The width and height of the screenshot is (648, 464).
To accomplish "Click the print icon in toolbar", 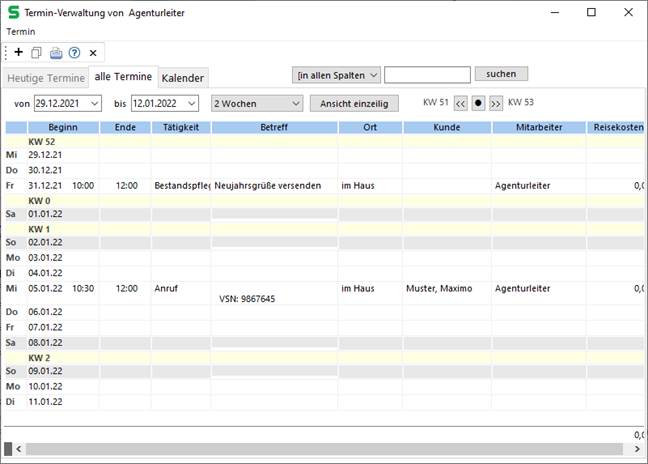I will coord(56,52).
